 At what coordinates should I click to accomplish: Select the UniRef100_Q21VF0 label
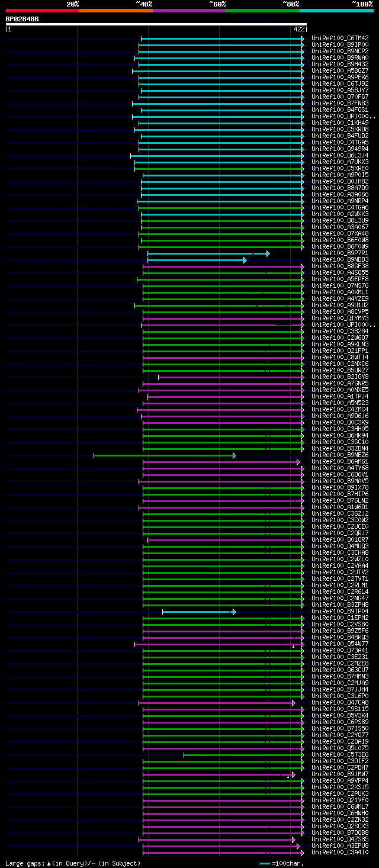pos(340,801)
